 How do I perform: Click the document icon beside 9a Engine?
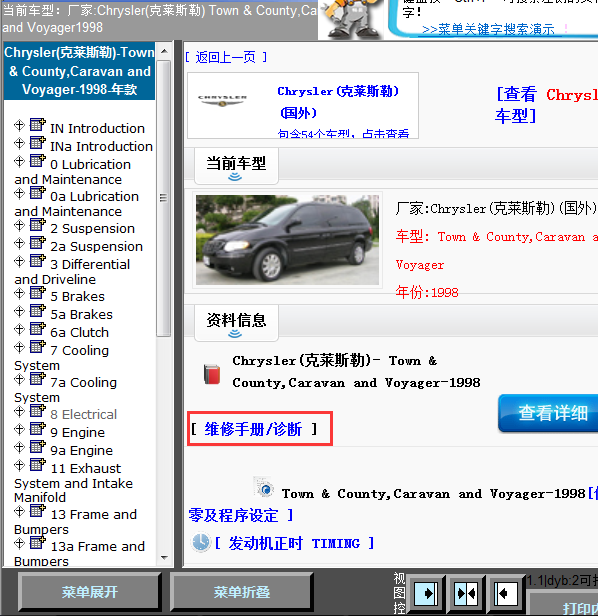(38, 447)
